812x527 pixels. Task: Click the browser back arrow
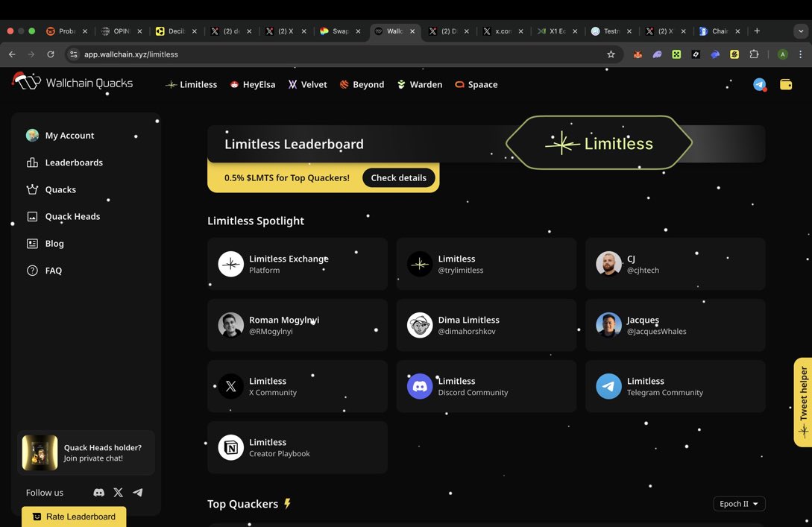coord(12,54)
